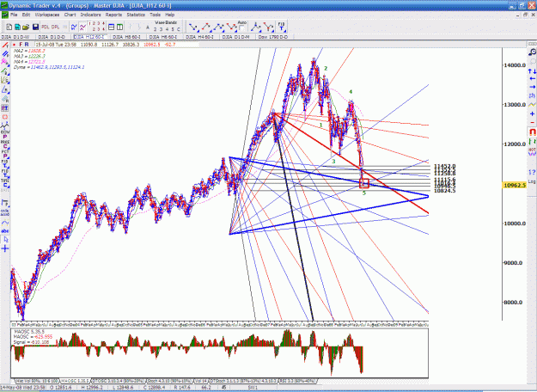Click the A button beside Wave Bands
Image resolution: width=537 pixels, height=392 pixels.
click(x=148, y=28)
